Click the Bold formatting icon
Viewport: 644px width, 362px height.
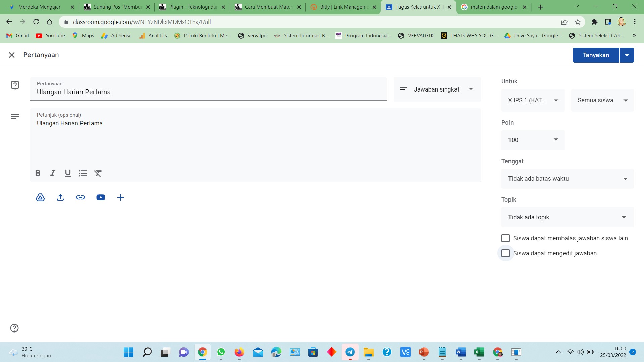[x=38, y=173]
